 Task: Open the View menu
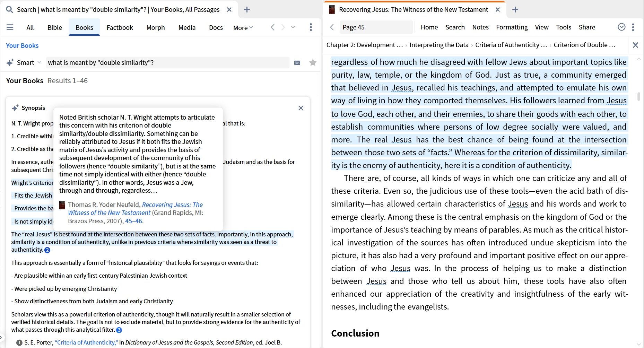coord(542,27)
